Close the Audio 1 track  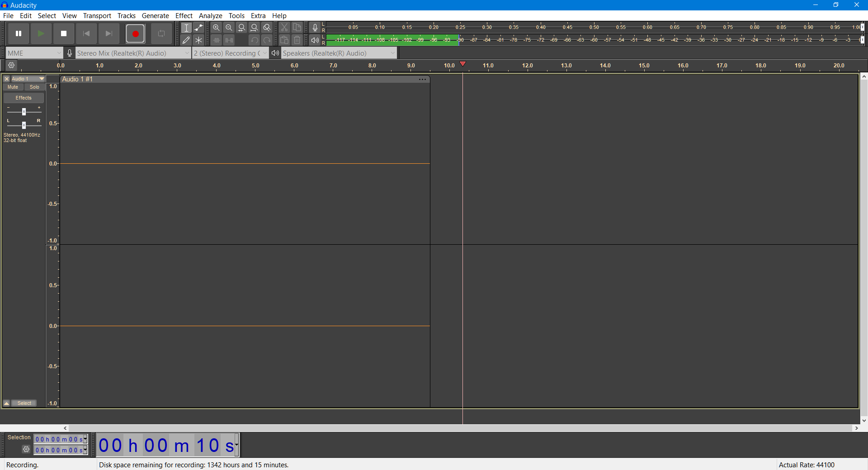tap(7, 79)
